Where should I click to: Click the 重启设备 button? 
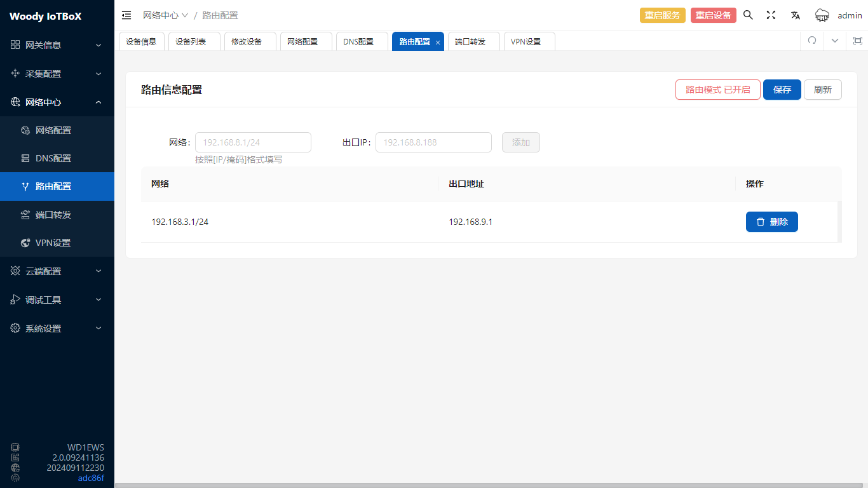coord(713,15)
